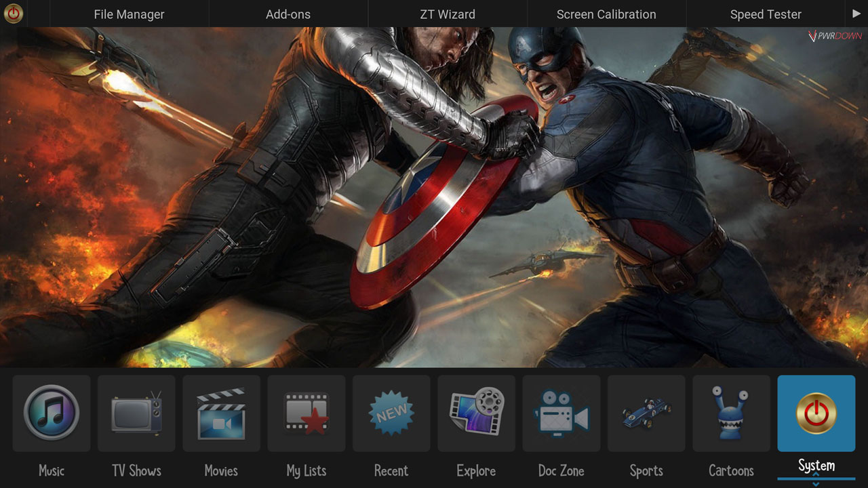Click the power icon in top-left corner
868x488 pixels.
tap(14, 14)
